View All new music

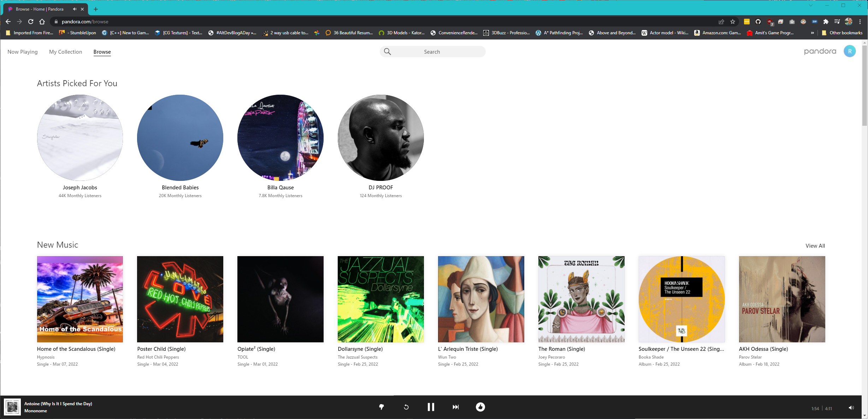click(815, 246)
